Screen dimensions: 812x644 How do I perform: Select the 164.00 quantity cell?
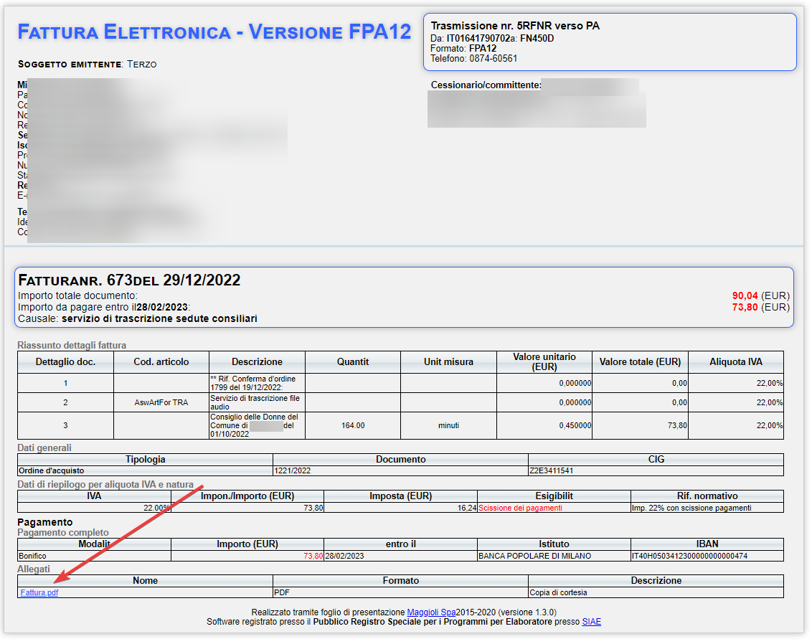[x=353, y=425]
